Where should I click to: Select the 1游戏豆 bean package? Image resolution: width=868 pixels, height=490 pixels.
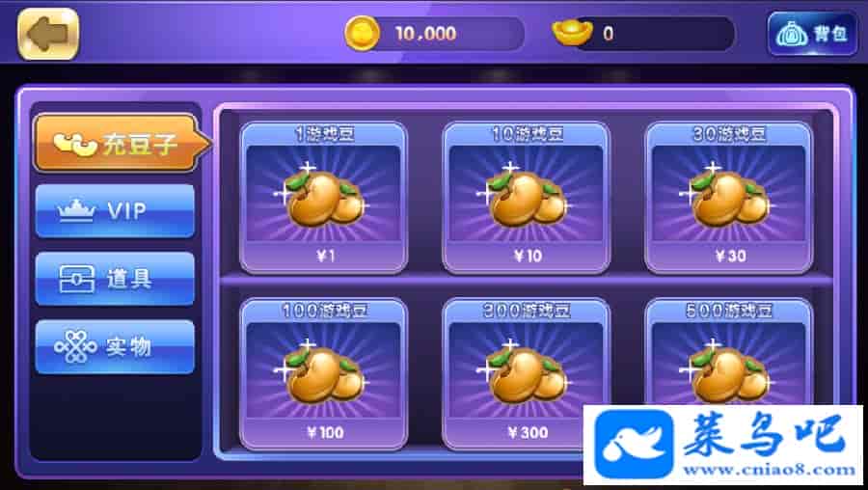point(324,198)
